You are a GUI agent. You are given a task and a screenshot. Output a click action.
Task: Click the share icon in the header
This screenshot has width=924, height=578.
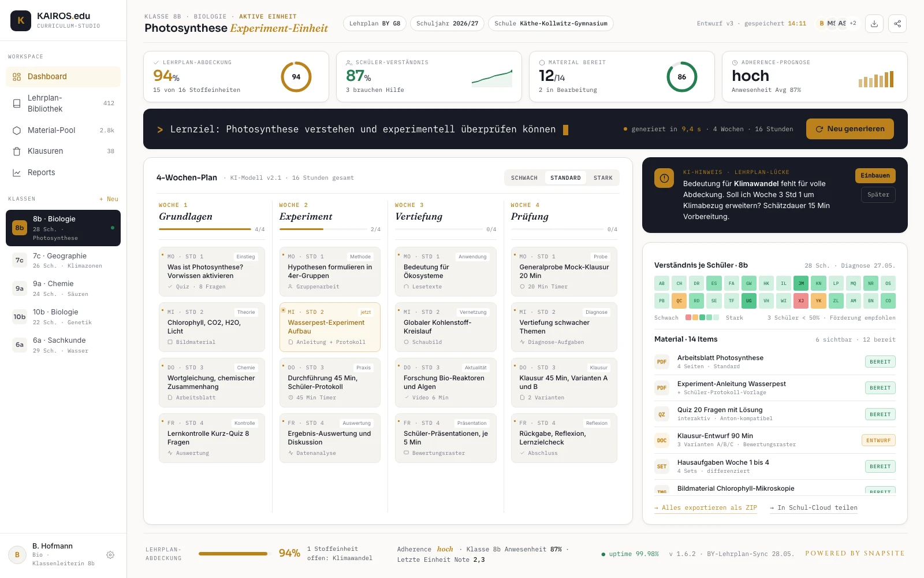(897, 24)
